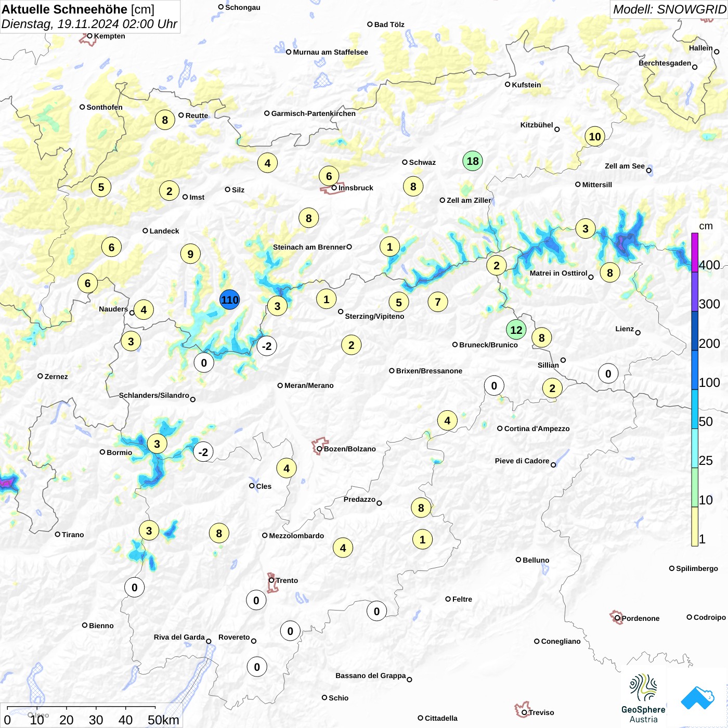Screen dimensions: 728x728
Task: Click the GeoSphere Austria logo
Action: pos(643,698)
